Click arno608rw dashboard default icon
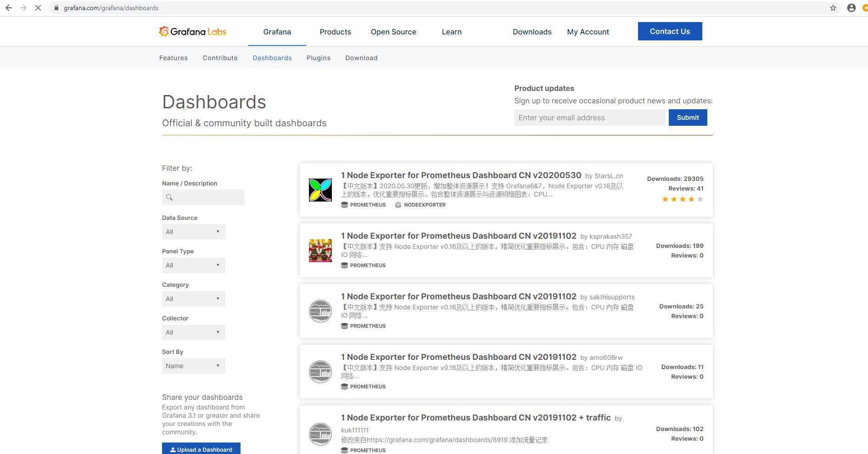The height and width of the screenshot is (454, 868). 320,372
